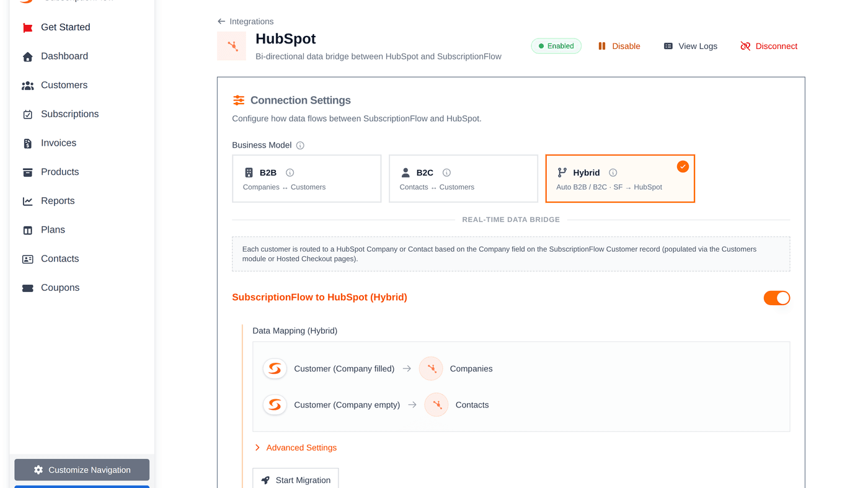The width and height of the screenshot is (868, 488).
Task: Click the info icon beside B2C
Action: pos(446,173)
